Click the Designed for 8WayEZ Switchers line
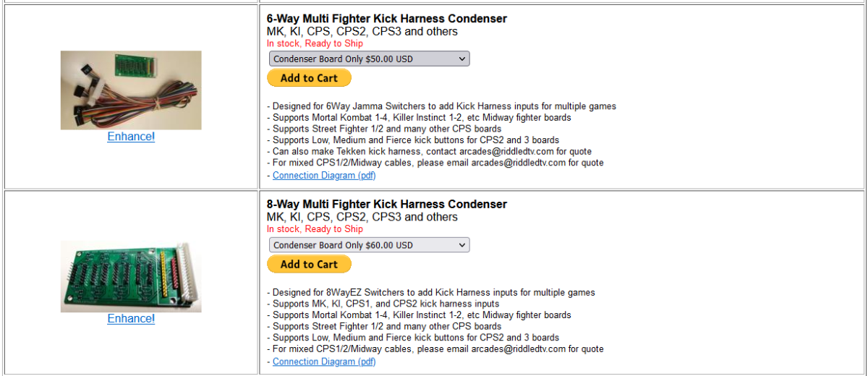The height and width of the screenshot is (376, 868). pyautogui.click(x=431, y=293)
